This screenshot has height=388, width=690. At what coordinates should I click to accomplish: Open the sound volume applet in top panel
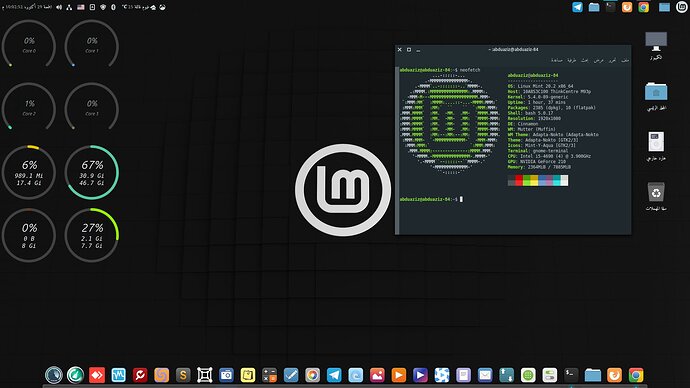click(x=59, y=7)
